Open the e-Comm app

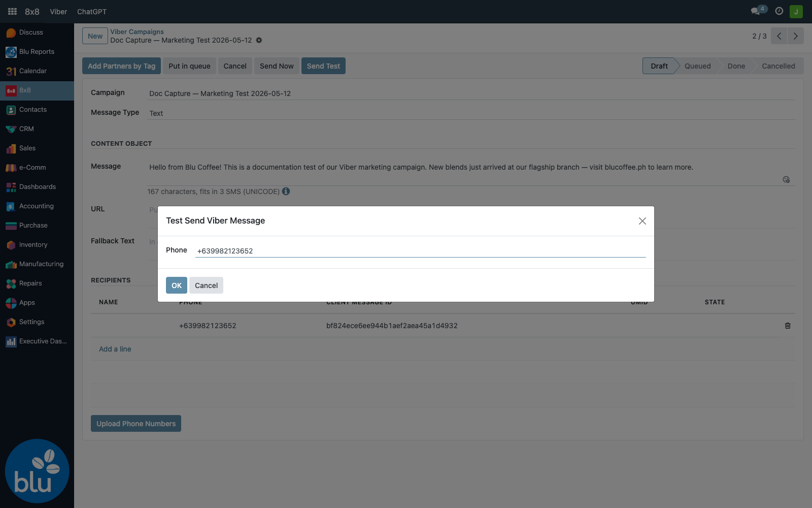37,168
